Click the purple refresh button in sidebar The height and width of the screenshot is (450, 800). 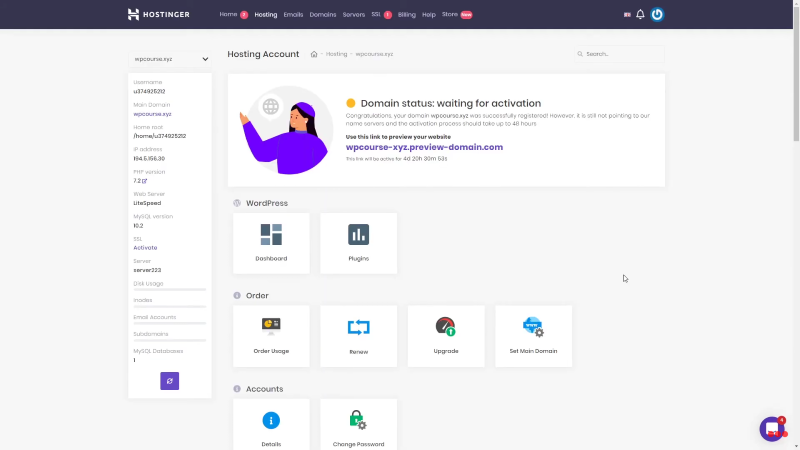point(170,381)
